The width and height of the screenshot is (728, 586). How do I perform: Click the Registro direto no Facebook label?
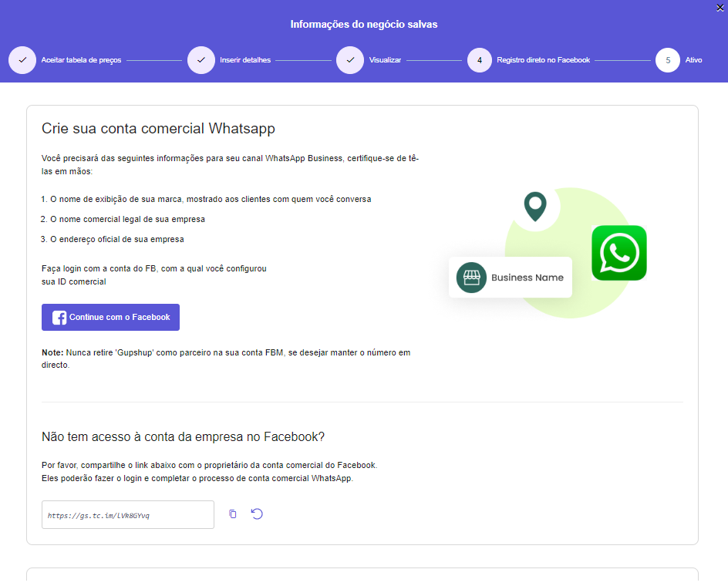click(x=543, y=60)
